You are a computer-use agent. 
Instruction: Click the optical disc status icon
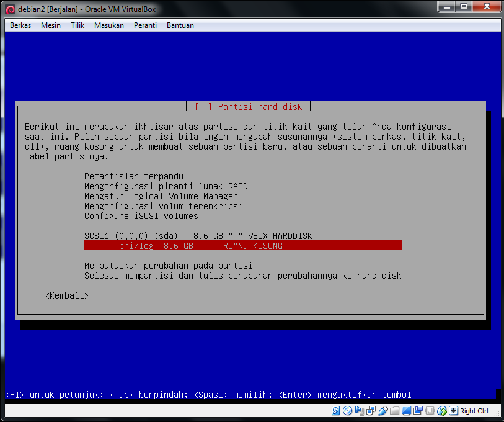point(347,410)
